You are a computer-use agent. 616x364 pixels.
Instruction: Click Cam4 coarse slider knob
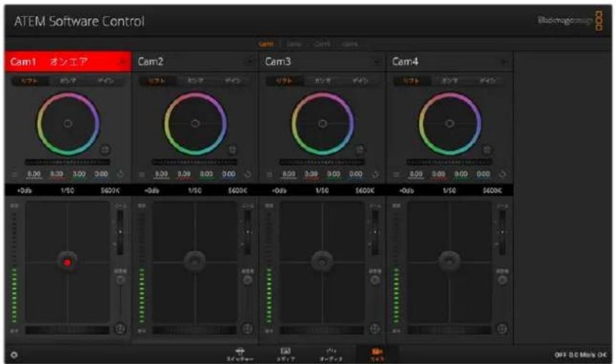(x=502, y=280)
